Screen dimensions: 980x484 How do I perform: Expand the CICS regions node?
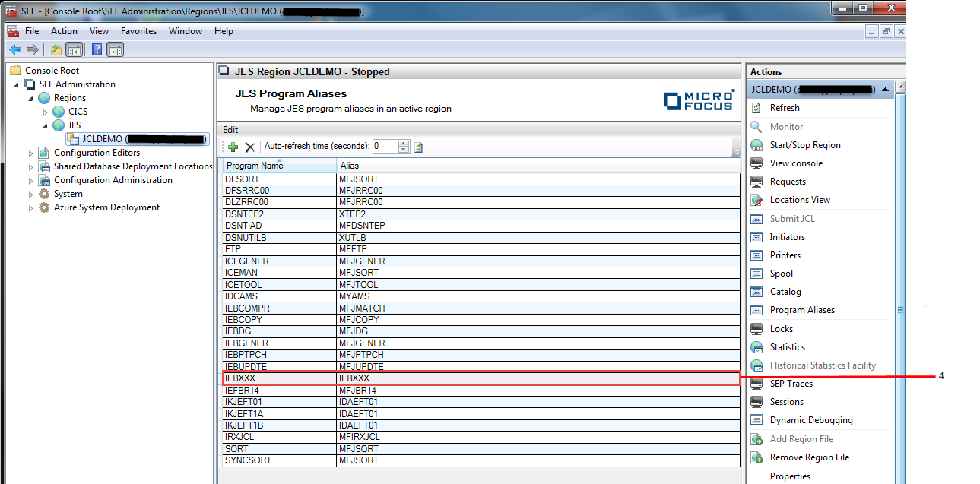click(45, 112)
